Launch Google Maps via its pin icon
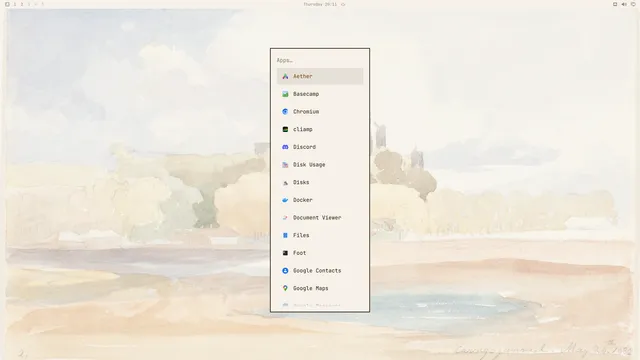The image size is (640, 360). pyautogui.click(x=285, y=288)
